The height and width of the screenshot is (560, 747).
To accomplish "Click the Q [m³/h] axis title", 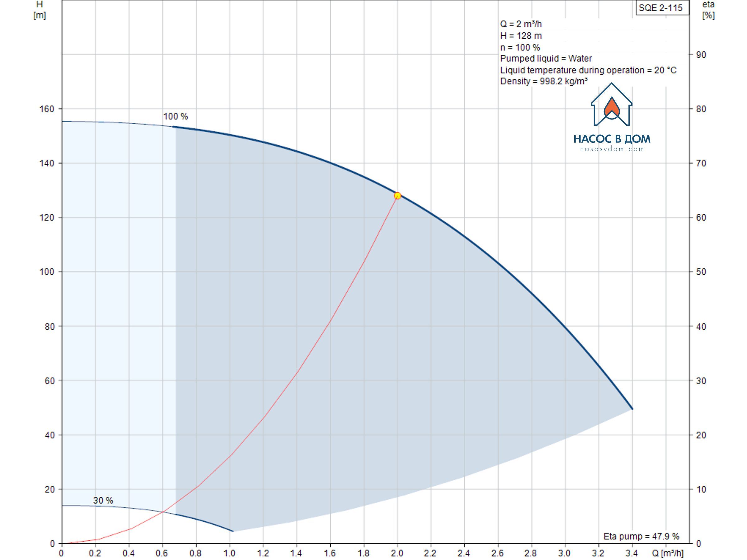I will (667, 553).
